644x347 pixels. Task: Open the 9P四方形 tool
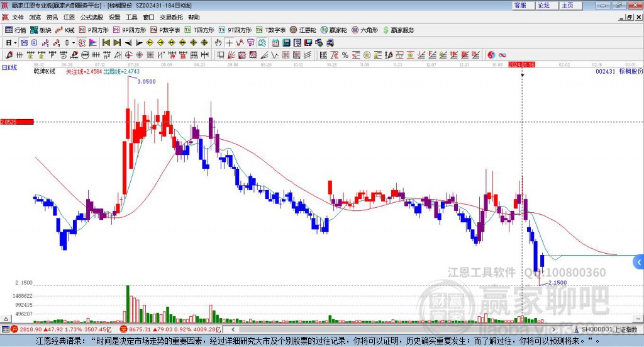(x=130, y=30)
